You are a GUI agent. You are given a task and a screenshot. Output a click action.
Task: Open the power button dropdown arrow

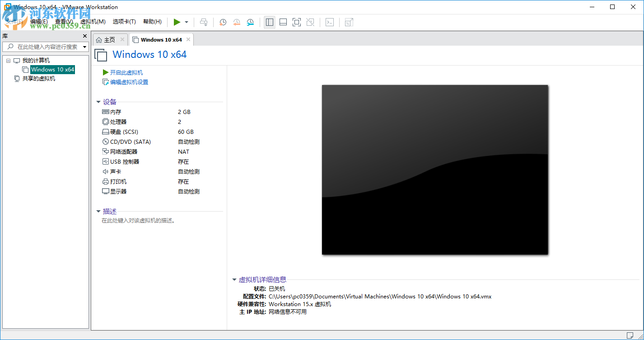(186, 22)
